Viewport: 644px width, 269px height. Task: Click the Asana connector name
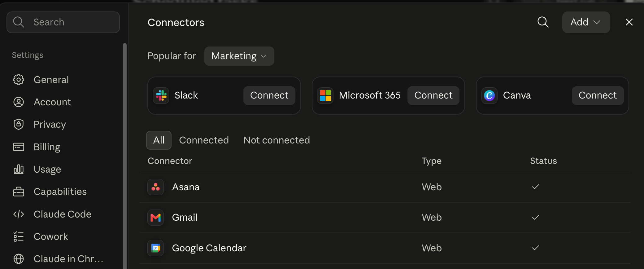click(186, 187)
